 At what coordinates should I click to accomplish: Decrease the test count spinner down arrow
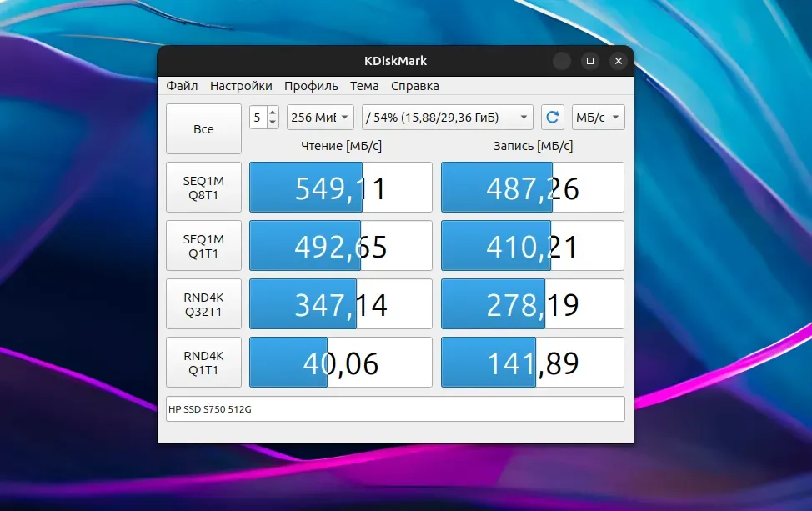[273, 123]
